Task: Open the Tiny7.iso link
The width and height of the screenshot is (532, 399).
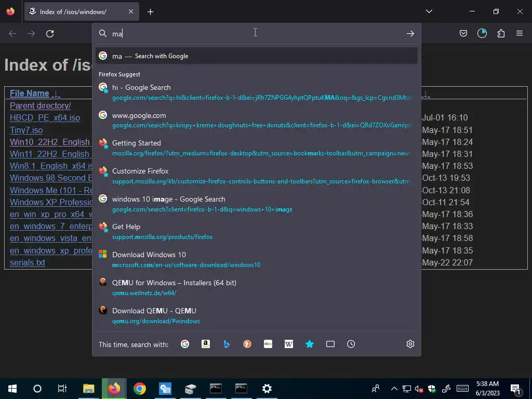Action: point(26,130)
